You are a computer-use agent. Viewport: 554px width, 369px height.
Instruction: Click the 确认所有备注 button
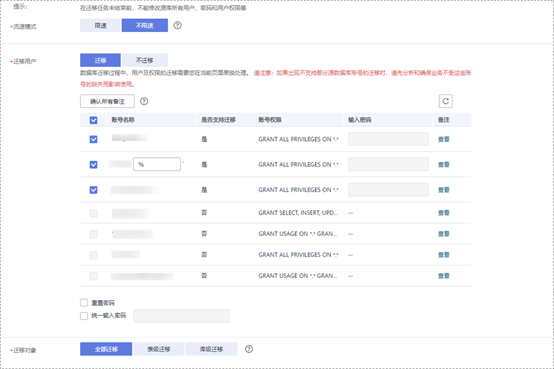pyautogui.click(x=107, y=101)
